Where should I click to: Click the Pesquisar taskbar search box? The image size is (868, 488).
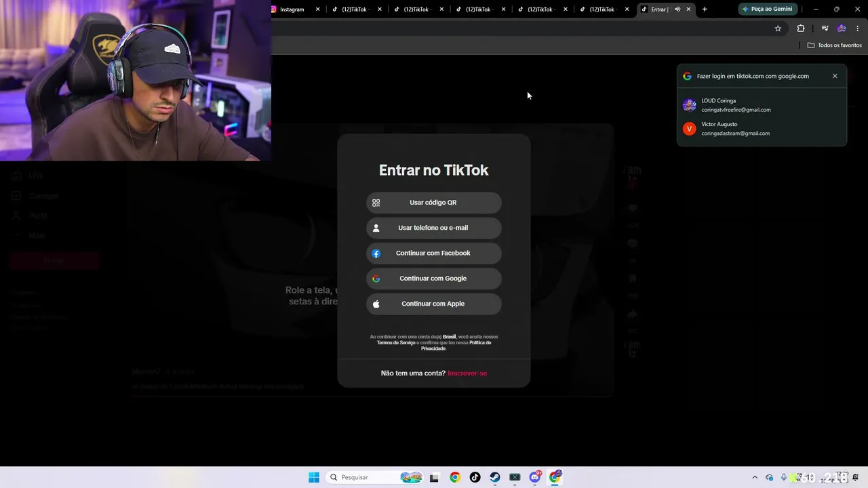click(x=375, y=477)
